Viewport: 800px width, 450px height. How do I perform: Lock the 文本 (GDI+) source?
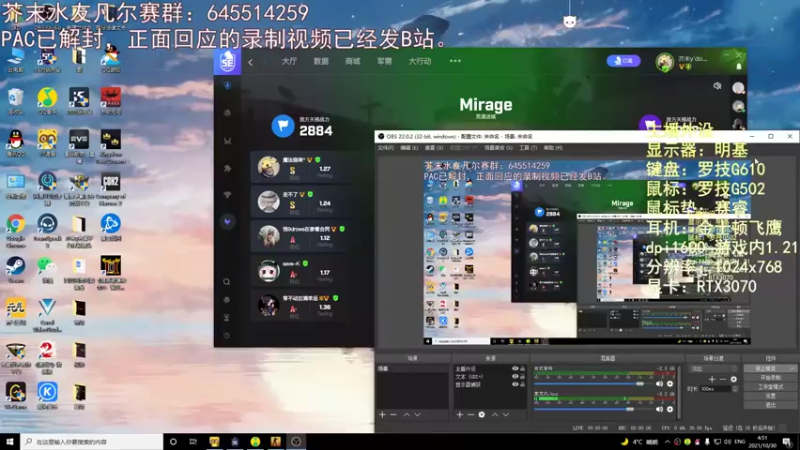pos(522,377)
